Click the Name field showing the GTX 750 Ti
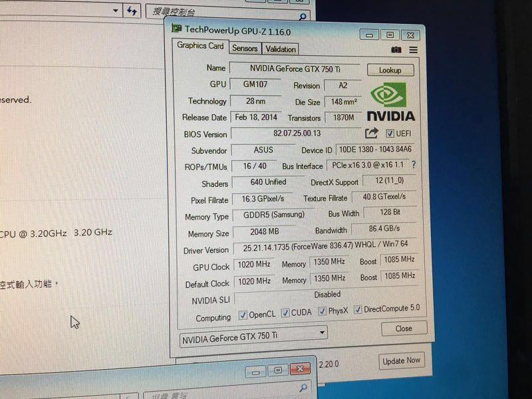 (x=295, y=69)
